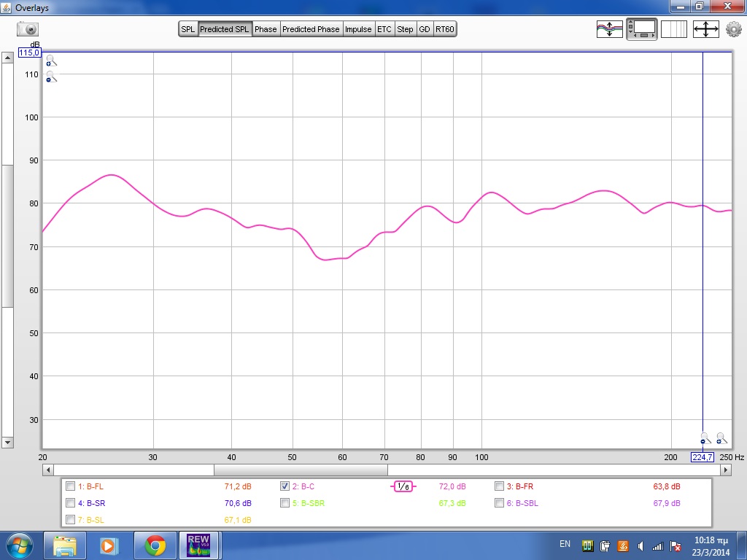This screenshot has width=747, height=560.
Task: Switch to the Impulse tab
Action: pos(358,29)
